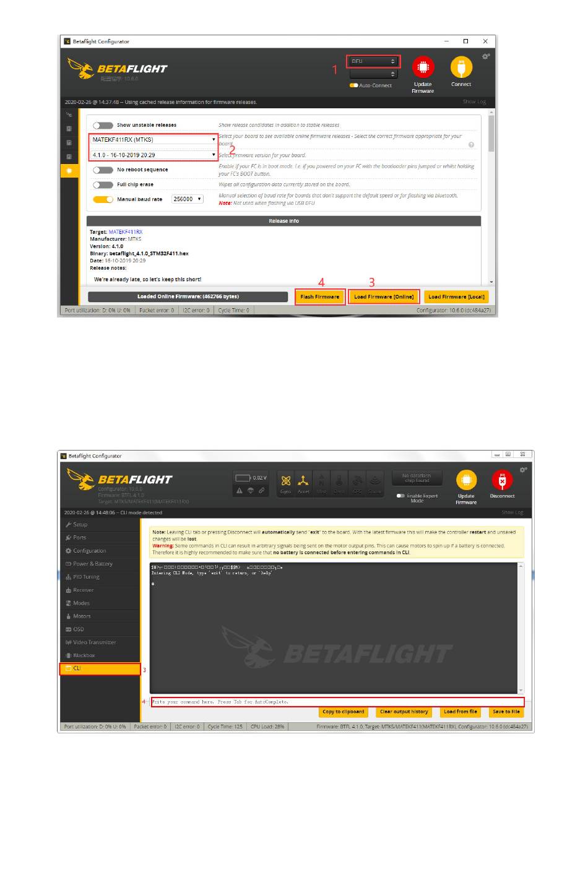Switch to the Configuration tab
This screenshot has width=588, height=872.
pos(100,551)
